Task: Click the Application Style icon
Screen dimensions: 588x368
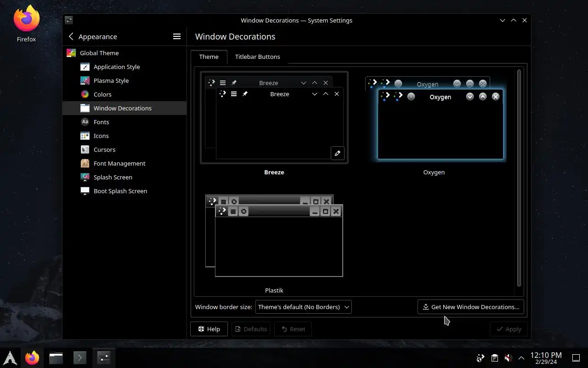Action: pos(85,67)
